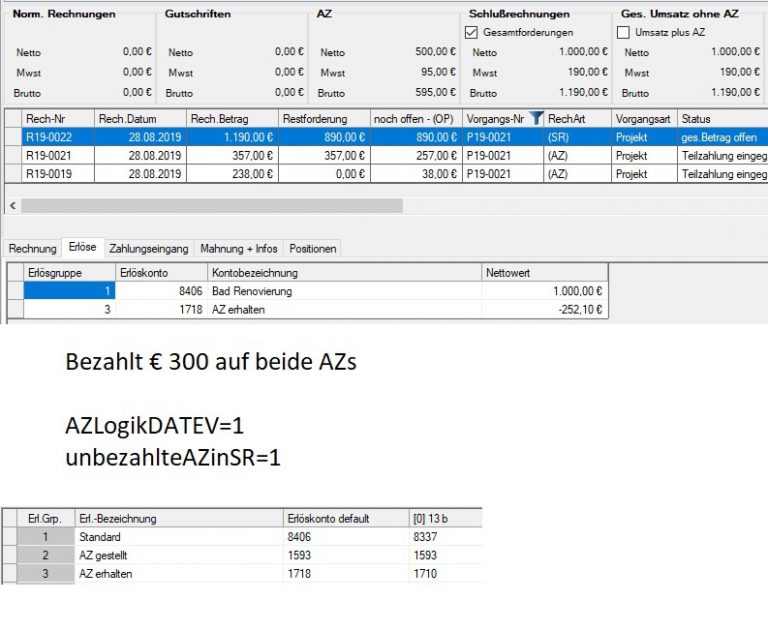This screenshot has width=768, height=631.
Task: Enable the Gesamtforderungen checkbox
Action: point(473,33)
